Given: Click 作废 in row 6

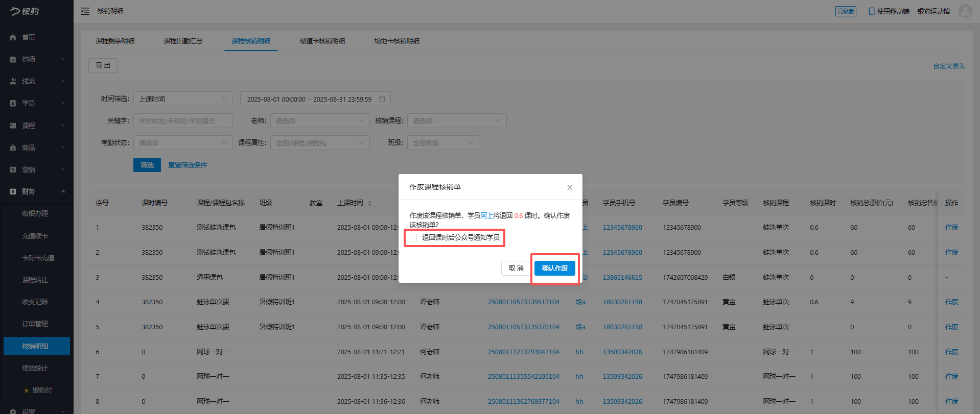Looking at the screenshot, I should (951, 352).
